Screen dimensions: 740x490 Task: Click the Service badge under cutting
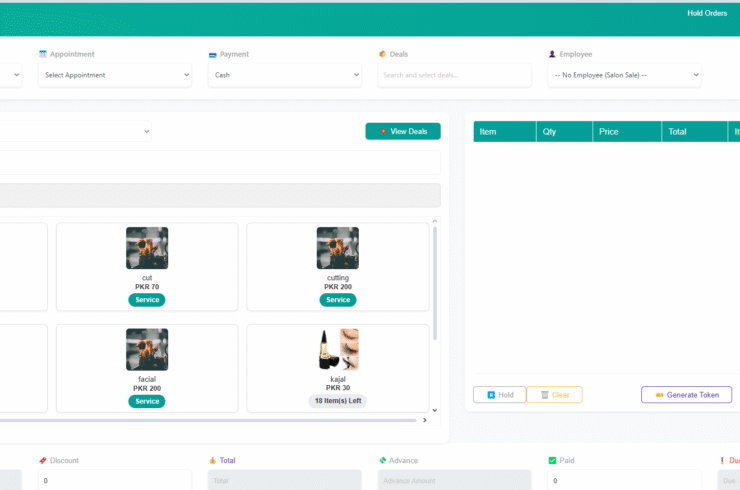point(338,300)
